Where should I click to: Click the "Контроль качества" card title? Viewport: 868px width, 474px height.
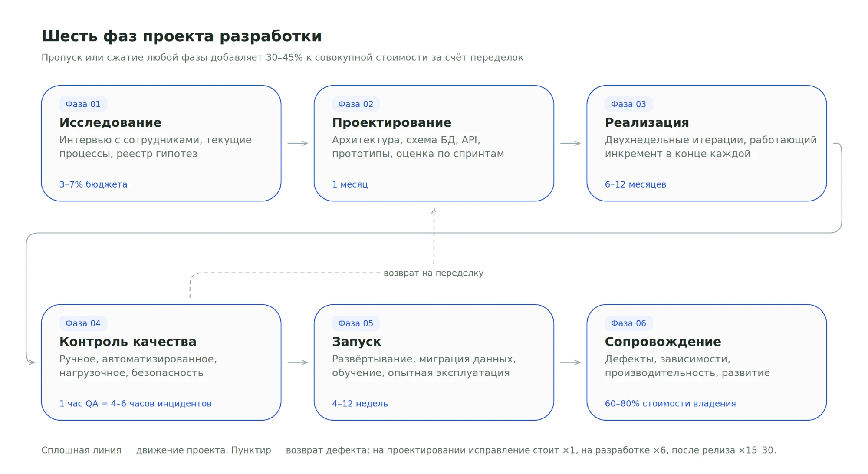coord(128,342)
